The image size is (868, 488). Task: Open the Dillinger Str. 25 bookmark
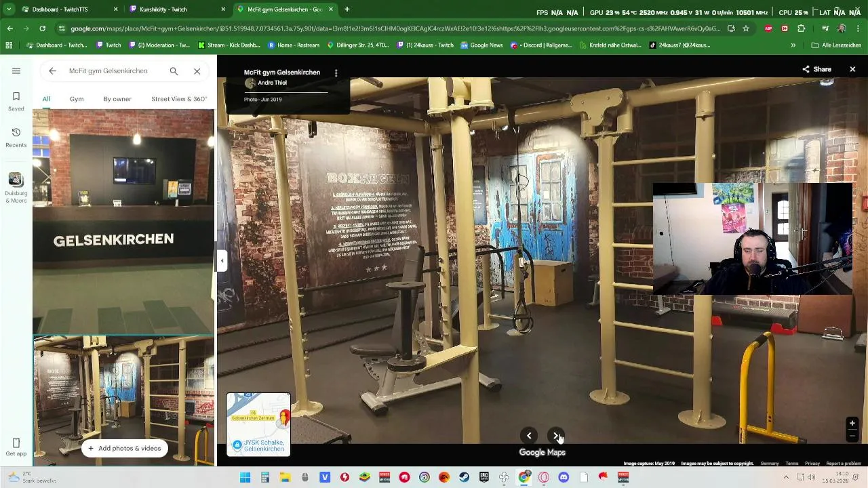(x=358, y=45)
